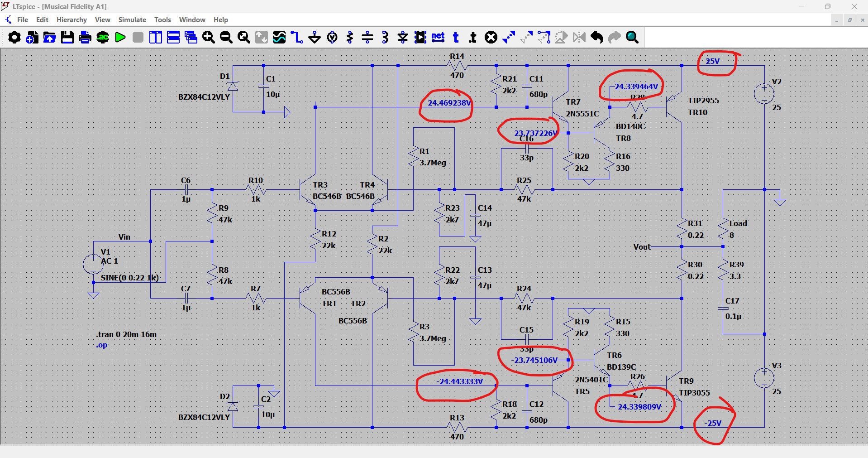Click the V1 AC source symbol
Viewport: 868px width, 458px height.
click(93, 264)
